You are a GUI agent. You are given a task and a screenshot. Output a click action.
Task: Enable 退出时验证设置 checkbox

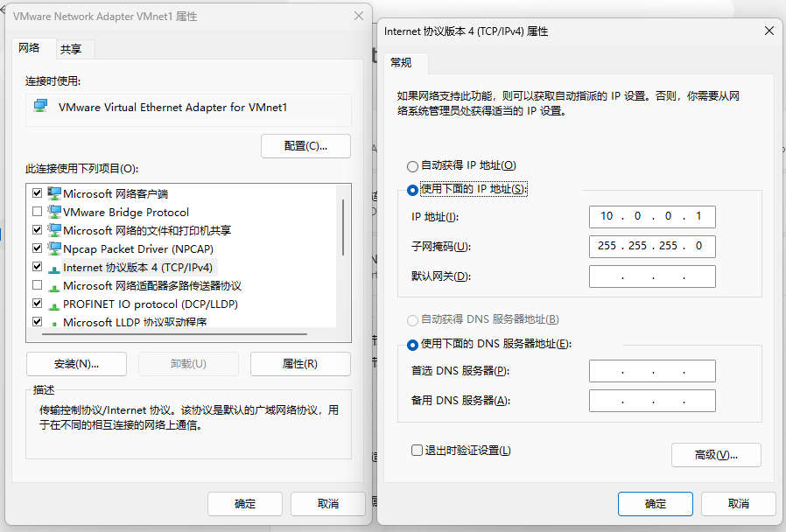tap(417, 451)
